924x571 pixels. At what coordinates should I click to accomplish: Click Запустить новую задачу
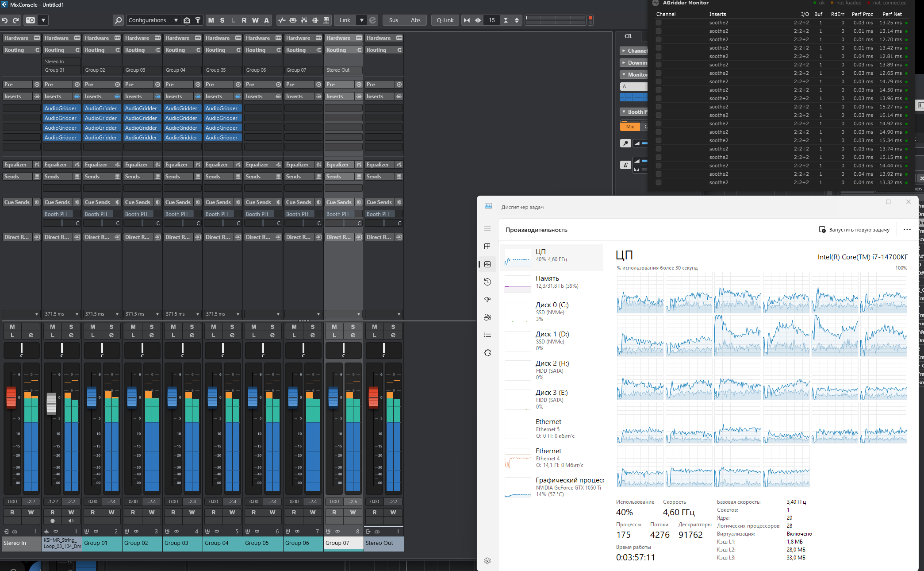854,230
